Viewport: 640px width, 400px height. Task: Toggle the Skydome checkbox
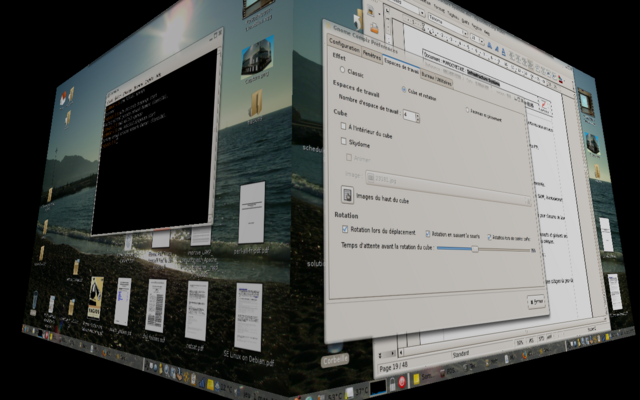pos(344,141)
